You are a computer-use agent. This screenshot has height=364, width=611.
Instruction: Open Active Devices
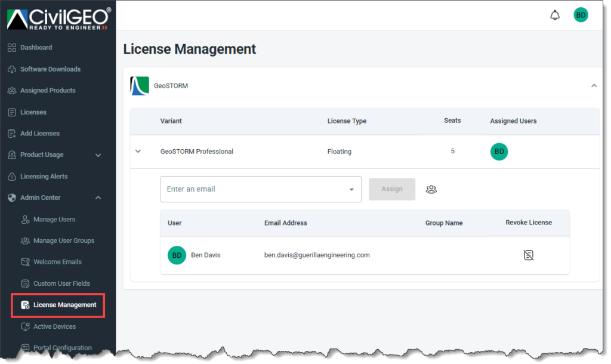[x=54, y=326]
